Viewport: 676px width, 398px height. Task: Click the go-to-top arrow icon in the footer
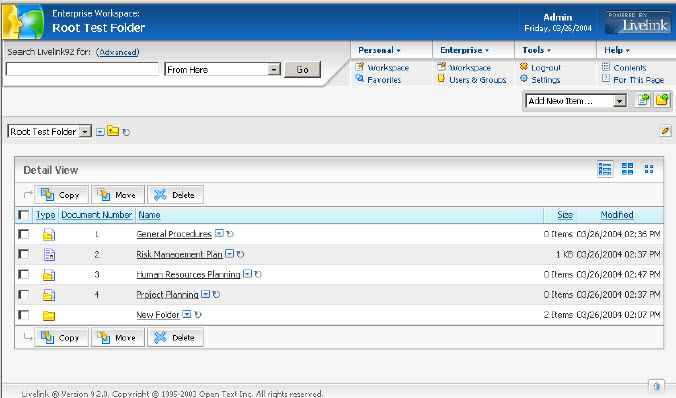tap(656, 385)
